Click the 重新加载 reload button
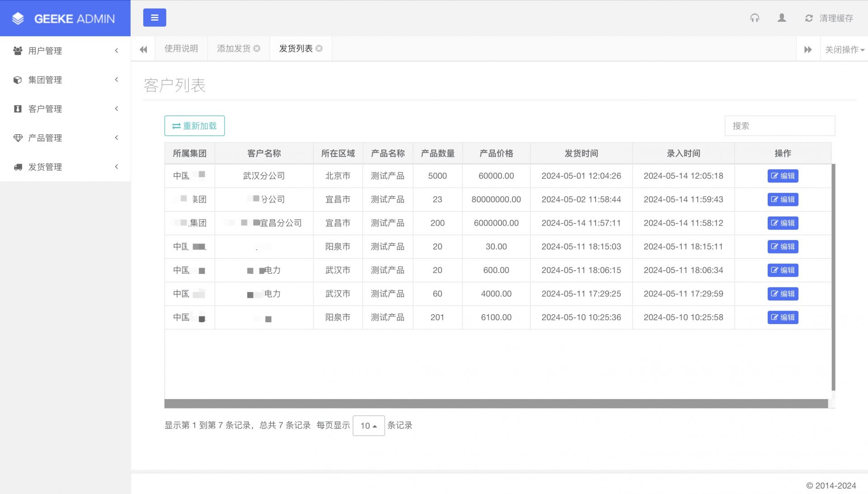This screenshot has height=494, width=868. (194, 126)
